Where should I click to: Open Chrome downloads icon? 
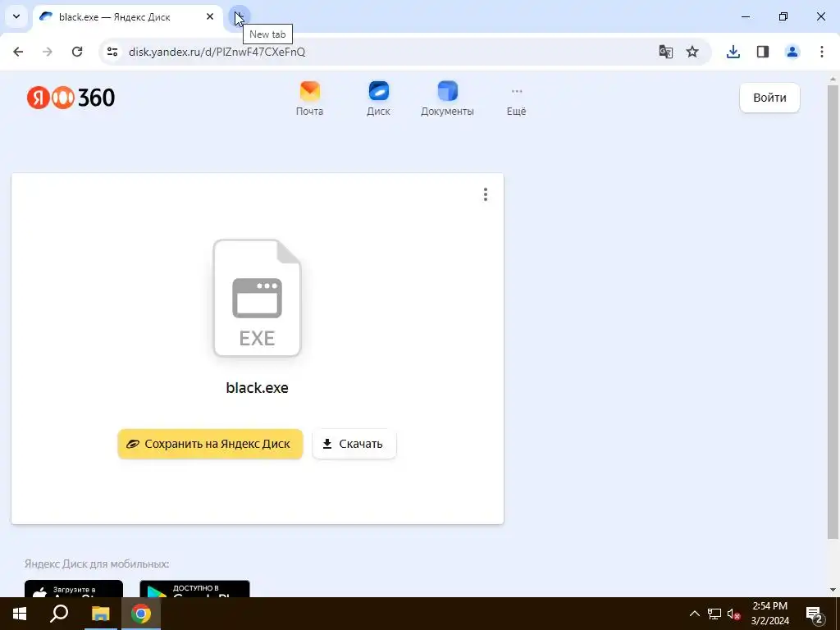tap(733, 52)
